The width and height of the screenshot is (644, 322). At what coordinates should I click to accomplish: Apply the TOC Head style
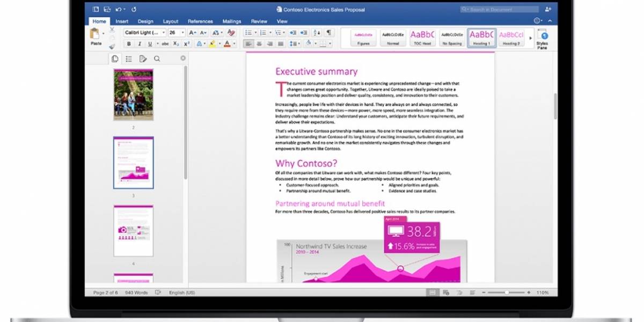tap(422, 38)
